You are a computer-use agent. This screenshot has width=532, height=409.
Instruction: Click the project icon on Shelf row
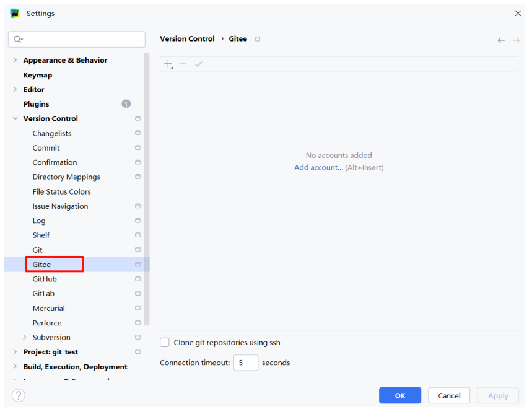137,235
